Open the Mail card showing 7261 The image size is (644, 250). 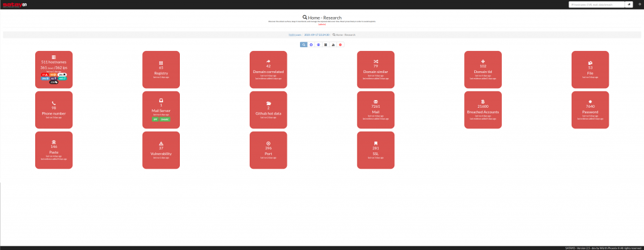376,110
